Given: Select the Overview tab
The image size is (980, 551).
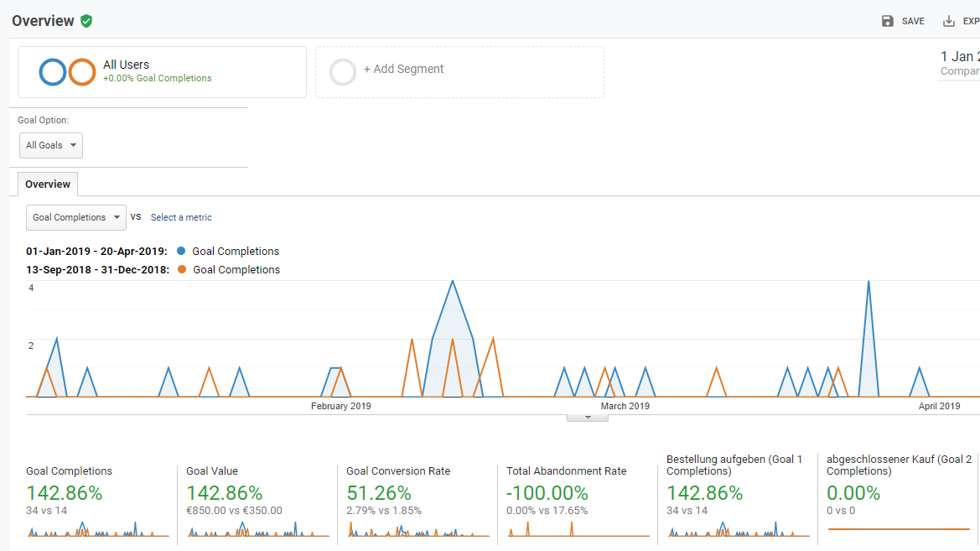Looking at the screenshot, I should (x=48, y=184).
